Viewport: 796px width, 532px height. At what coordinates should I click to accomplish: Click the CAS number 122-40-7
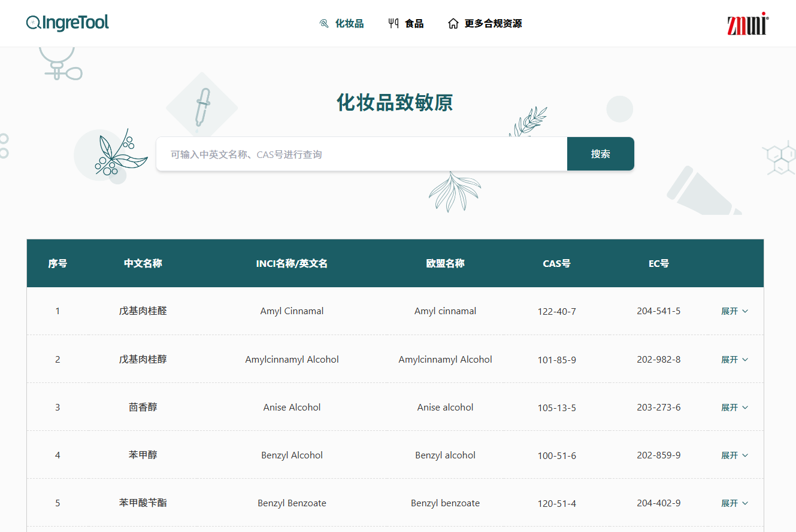[556, 312]
